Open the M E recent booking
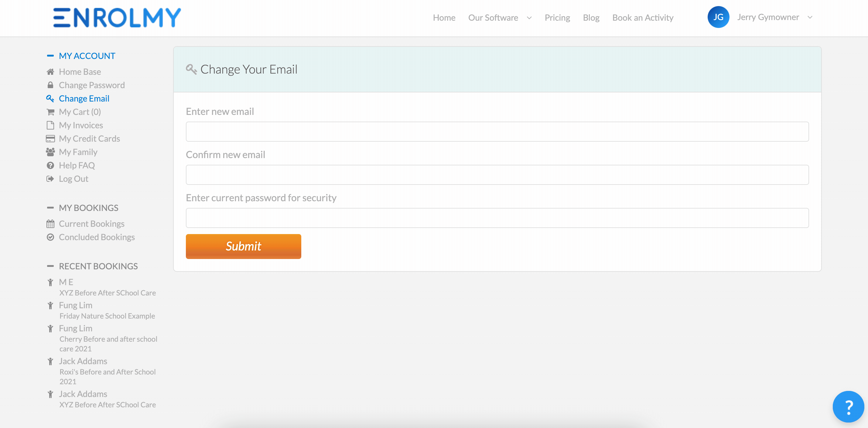 click(x=66, y=282)
